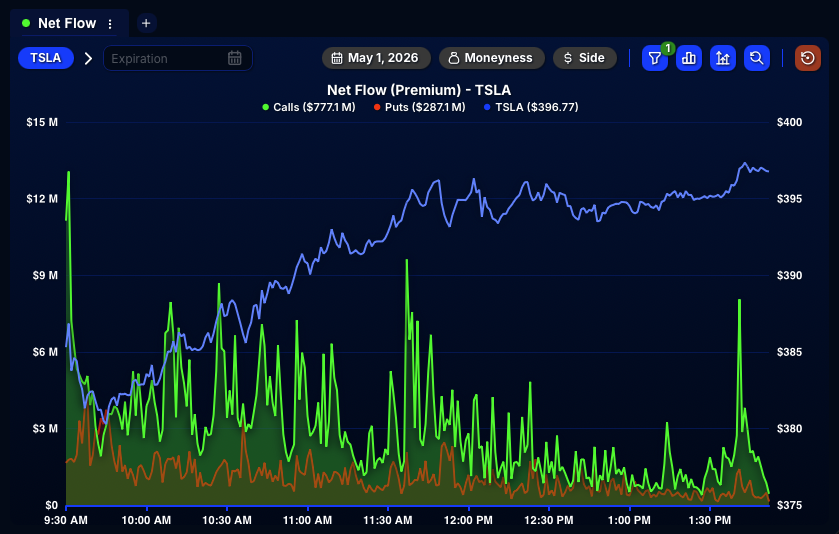Click the 1:30 PM time axis label
Image resolution: width=839 pixels, height=534 pixels.
(x=710, y=520)
